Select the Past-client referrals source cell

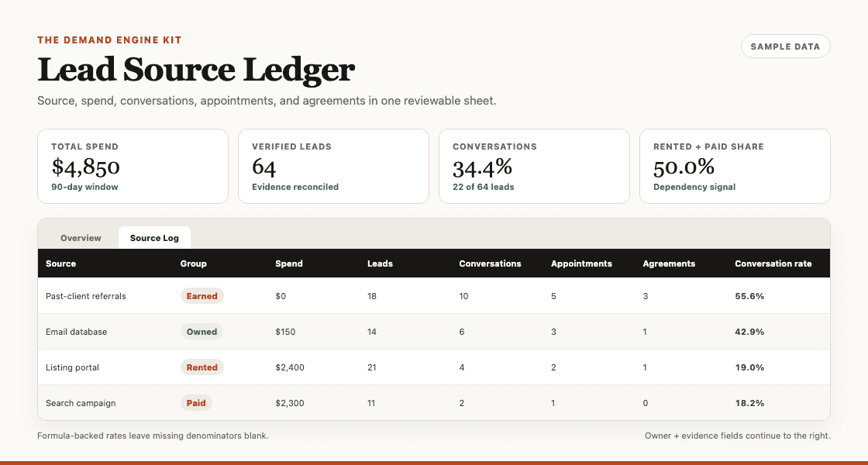point(86,296)
